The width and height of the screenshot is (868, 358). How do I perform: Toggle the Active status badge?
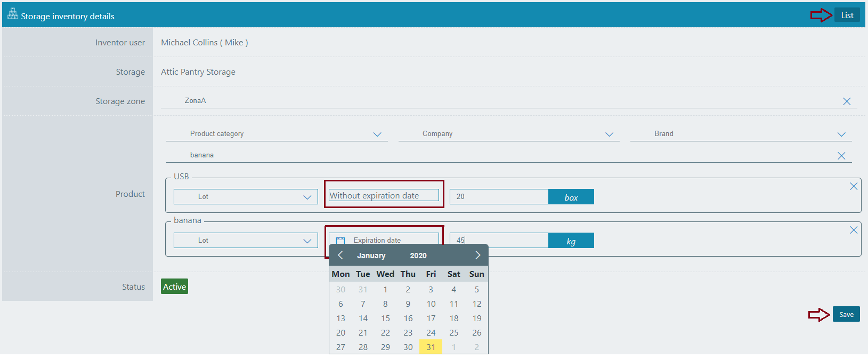(174, 287)
